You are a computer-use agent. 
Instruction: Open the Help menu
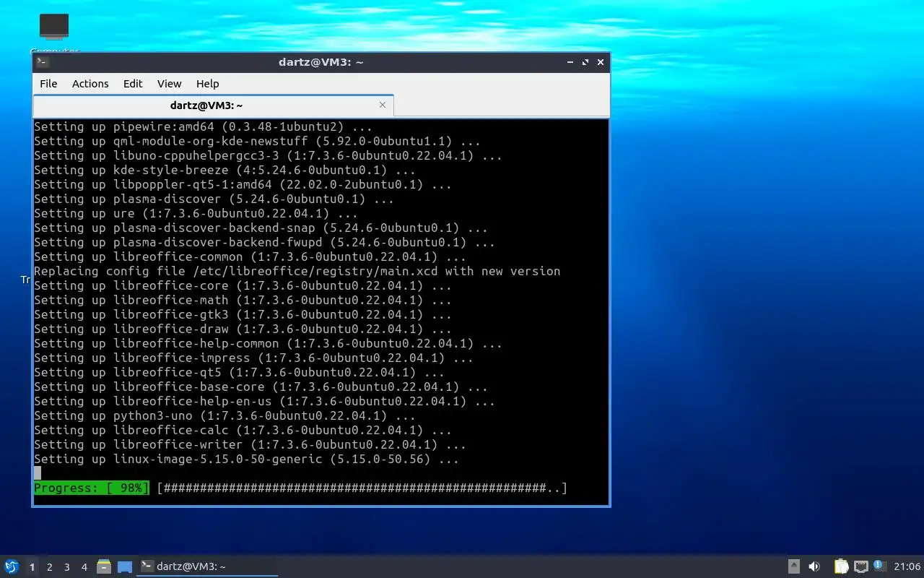pyautogui.click(x=207, y=84)
